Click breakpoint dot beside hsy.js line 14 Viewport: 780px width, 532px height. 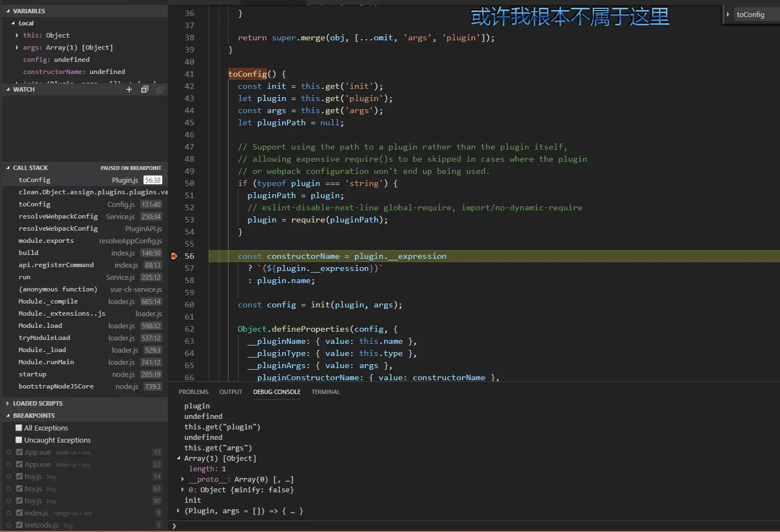(x=8, y=477)
